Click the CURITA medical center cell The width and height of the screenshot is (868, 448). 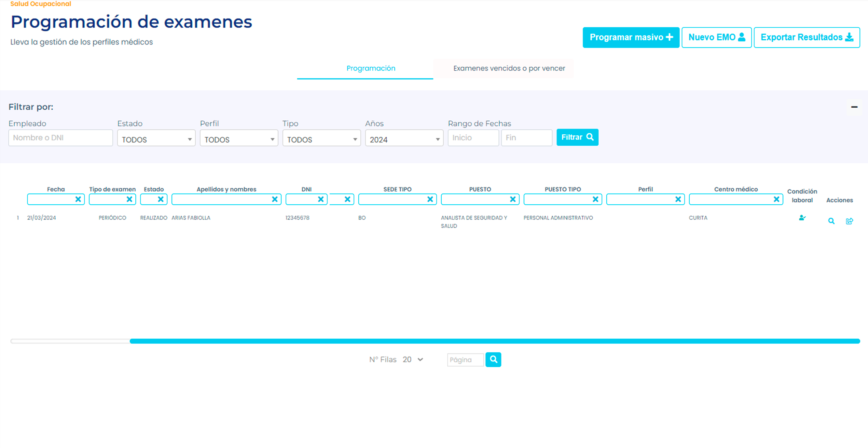pos(698,218)
